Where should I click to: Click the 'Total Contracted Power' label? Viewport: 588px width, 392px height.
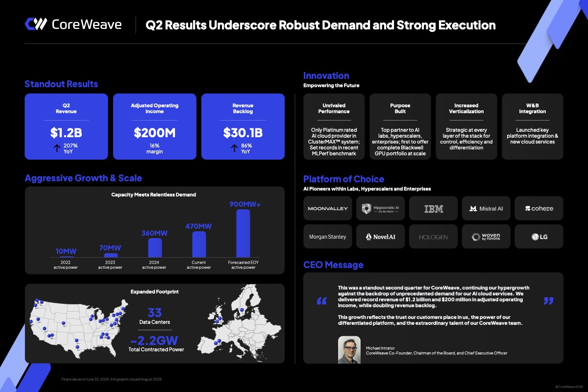[156, 349]
